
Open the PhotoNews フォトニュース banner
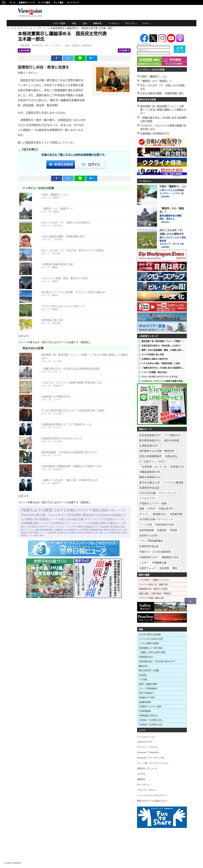pos(162,618)
